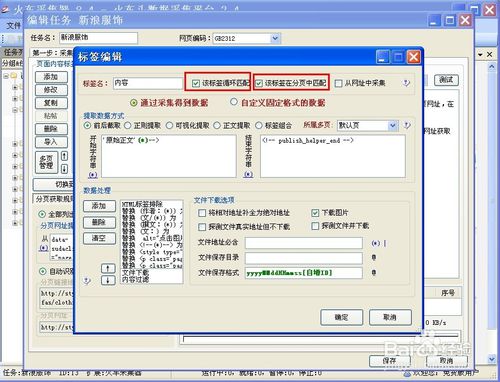Click 文件保存目录 input field
Viewport: 500px width, 382px height.
pos(304,258)
